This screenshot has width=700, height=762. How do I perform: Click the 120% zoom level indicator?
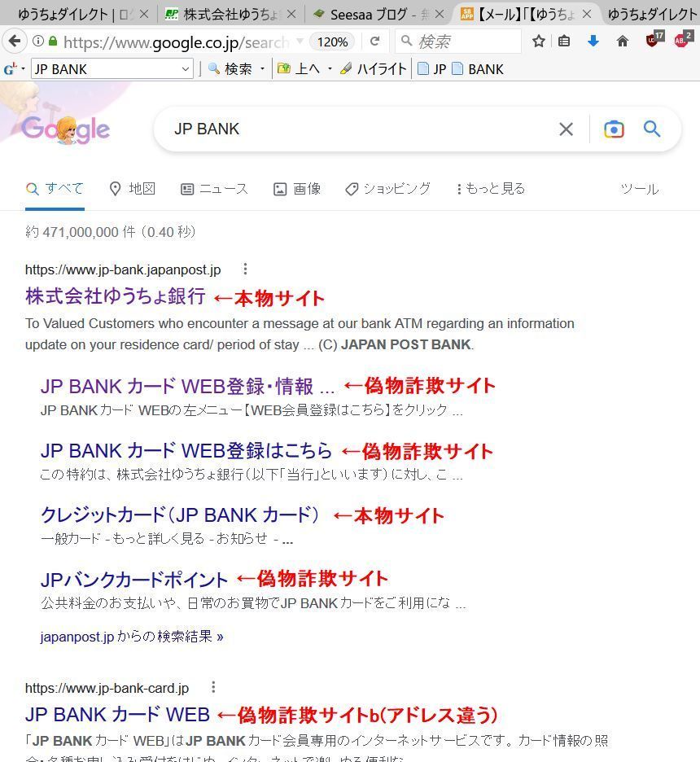coord(332,42)
